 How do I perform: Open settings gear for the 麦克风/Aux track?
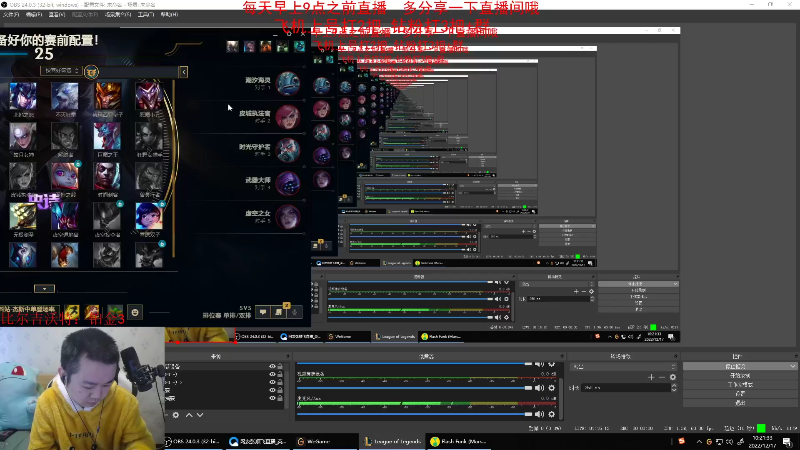coord(552,414)
